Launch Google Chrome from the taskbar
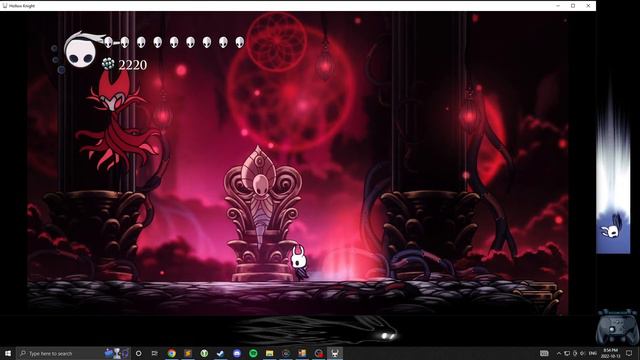 pyautogui.click(x=171, y=353)
